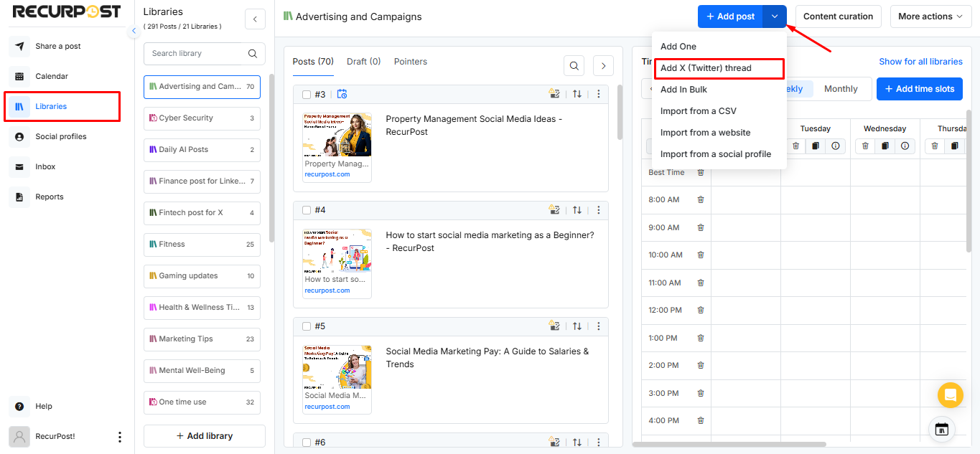The image size is (980, 454).
Task: Open Share a post from sidebar
Action: click(57, 46)
